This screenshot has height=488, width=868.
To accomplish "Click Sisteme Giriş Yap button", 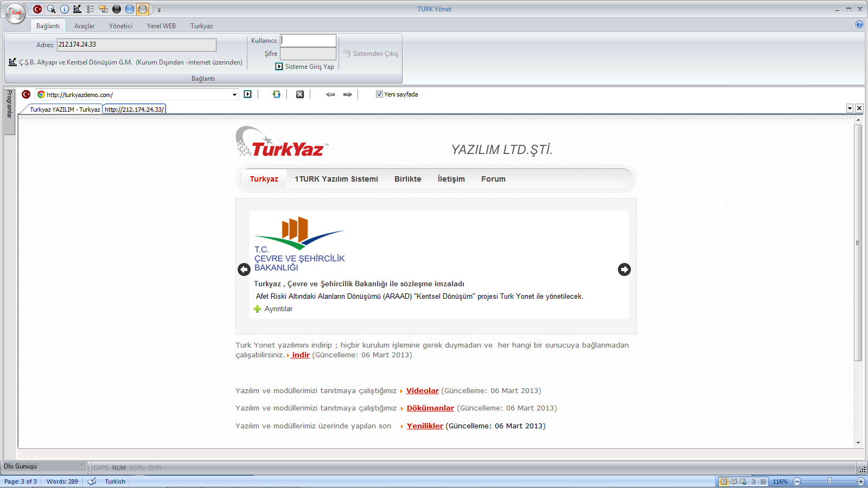I will 305,67.
